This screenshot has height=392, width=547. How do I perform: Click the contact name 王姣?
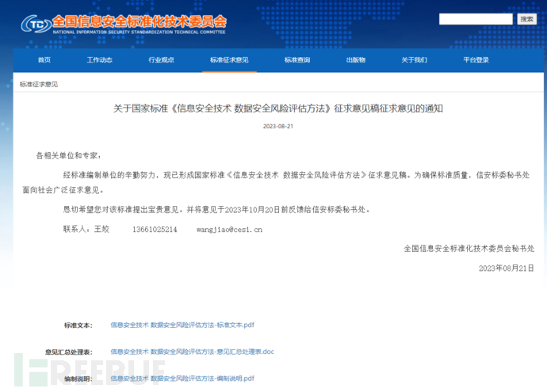(x=101, y=229)
